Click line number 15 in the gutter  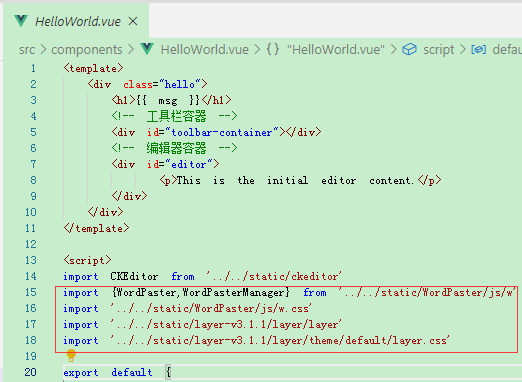(x=31, y=292)
